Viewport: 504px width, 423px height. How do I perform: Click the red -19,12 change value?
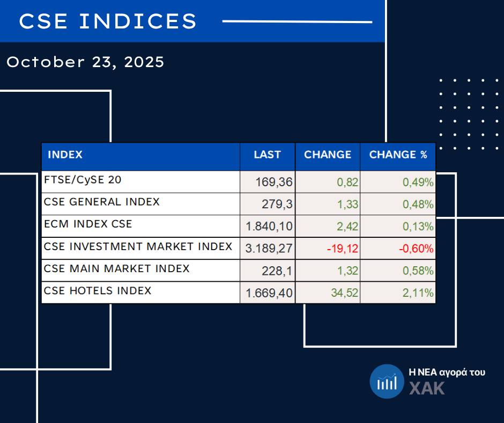343,249
